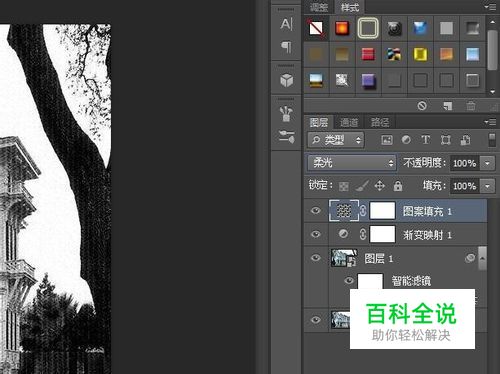Screen dimensions: 500x374
Task: Filter layers by adjustment layer icon
Action: [x=406, y=140]
